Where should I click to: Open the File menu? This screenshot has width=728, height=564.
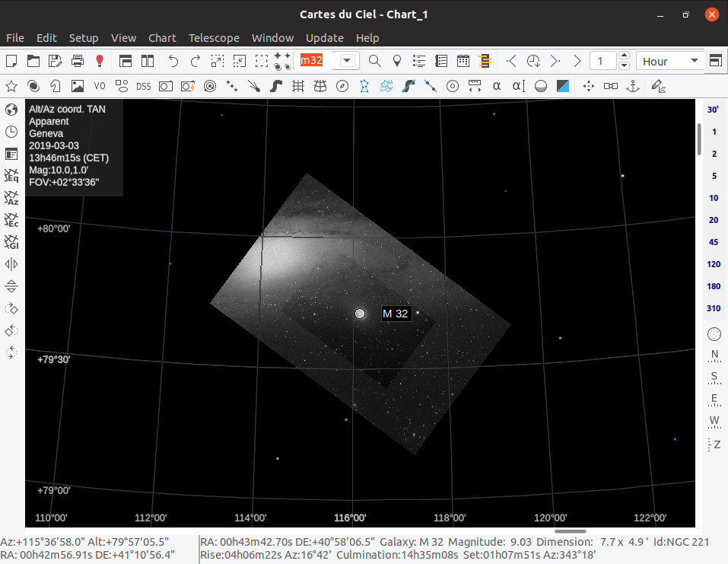[15, 37]
